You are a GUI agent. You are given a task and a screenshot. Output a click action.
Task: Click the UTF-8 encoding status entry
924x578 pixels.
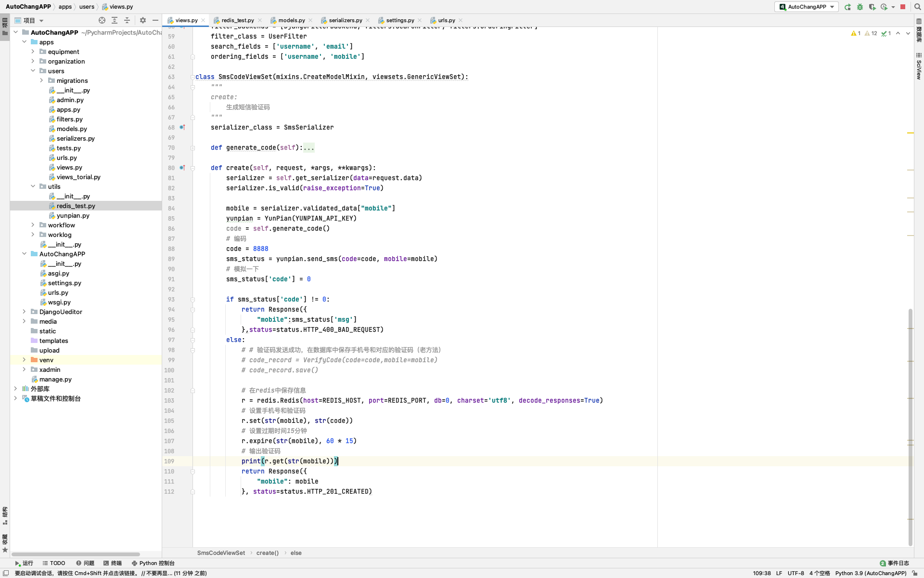tap(796, 573)
